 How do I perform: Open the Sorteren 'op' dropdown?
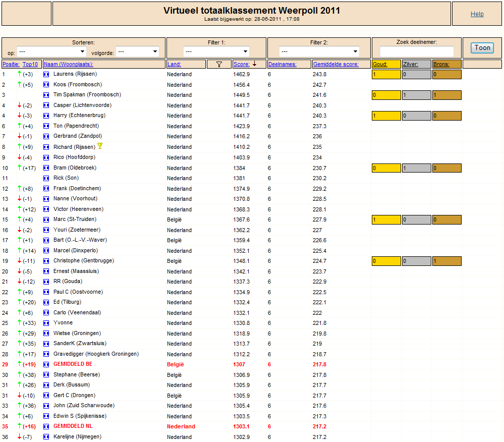coord(52,51)
